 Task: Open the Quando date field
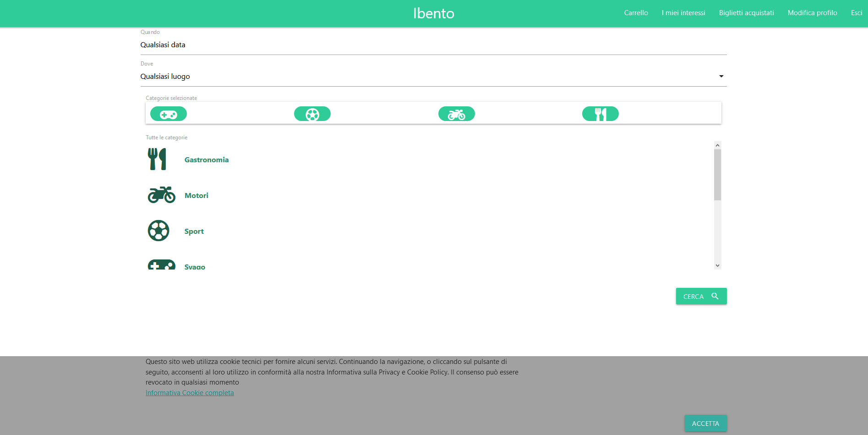click(x=433, y=45)
